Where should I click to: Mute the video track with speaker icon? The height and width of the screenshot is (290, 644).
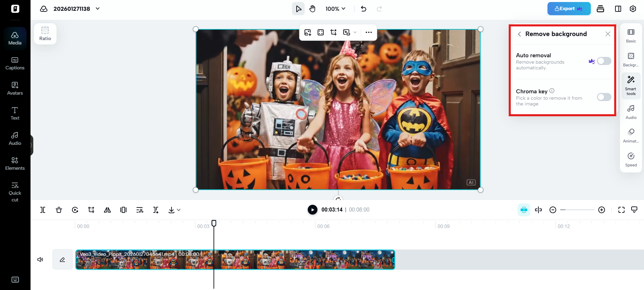[x=40, y=259]
